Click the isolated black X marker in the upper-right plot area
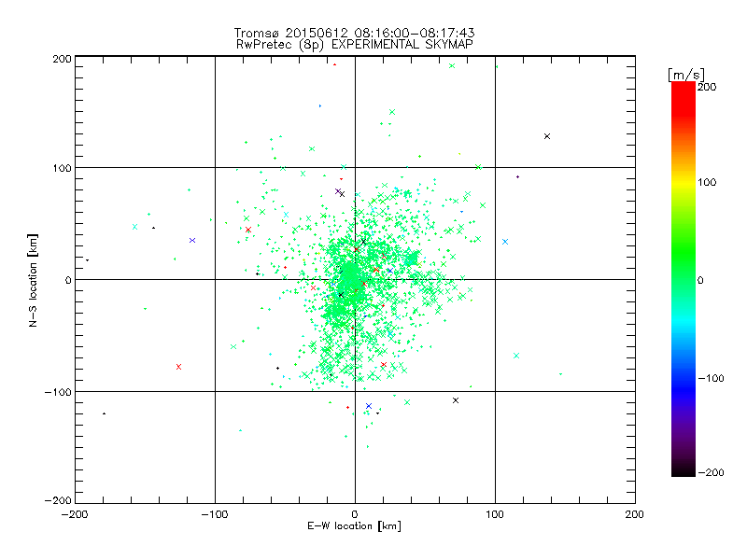The width and height of the screenshot is (747, 560). 547,136
